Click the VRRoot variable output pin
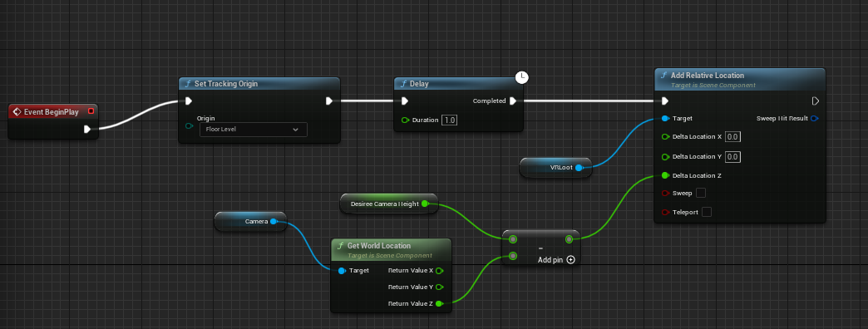This screenshot has width=868, height=329. (x=579, y=167)
